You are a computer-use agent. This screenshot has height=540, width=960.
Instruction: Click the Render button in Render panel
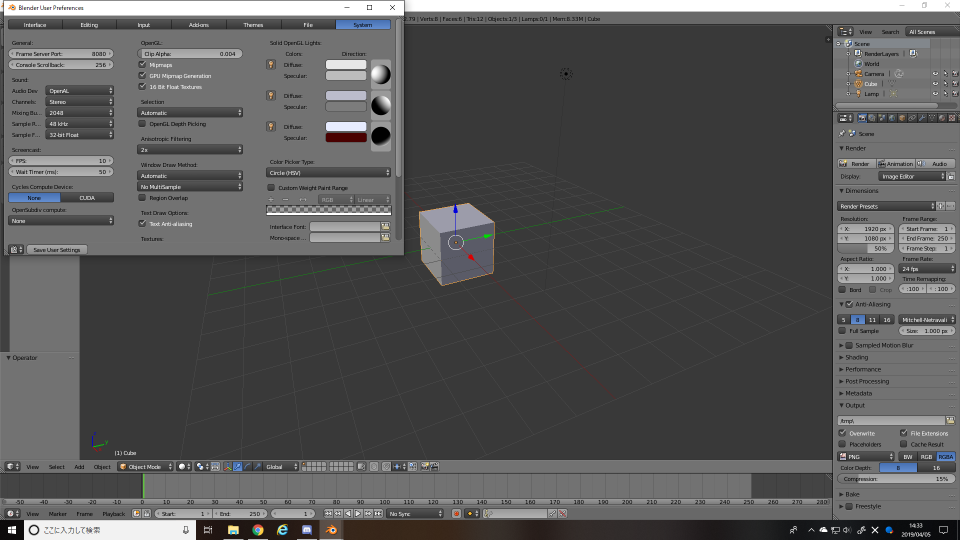pyautogui.click(x=856, y=163)
